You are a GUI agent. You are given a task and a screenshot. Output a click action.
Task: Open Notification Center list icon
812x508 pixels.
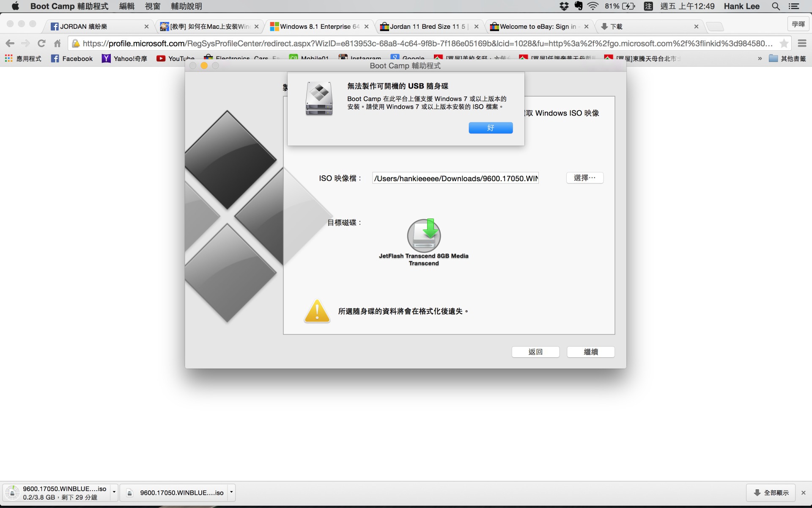point(794,6)
